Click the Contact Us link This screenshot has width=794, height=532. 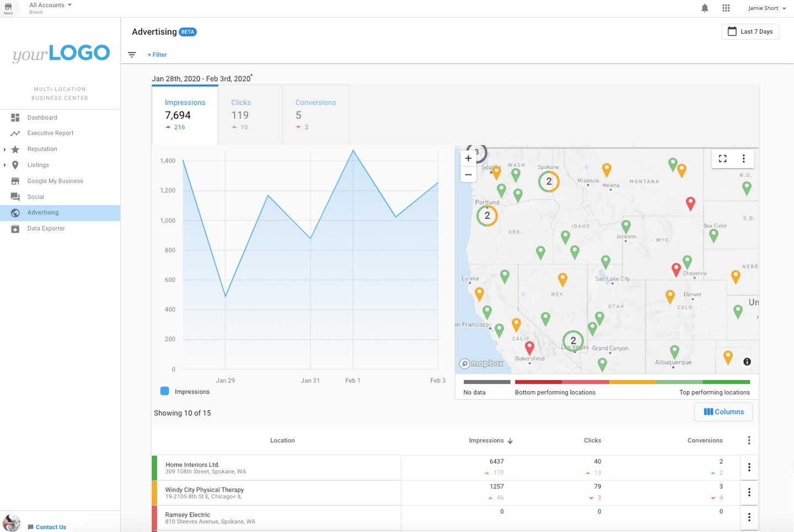tap(51, 527)
